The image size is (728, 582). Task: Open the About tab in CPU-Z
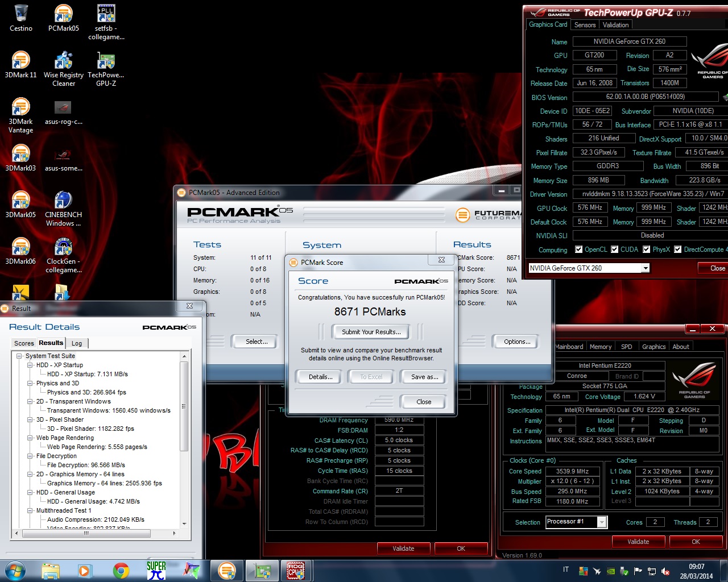pyautogui.click(x=681, y=347)
